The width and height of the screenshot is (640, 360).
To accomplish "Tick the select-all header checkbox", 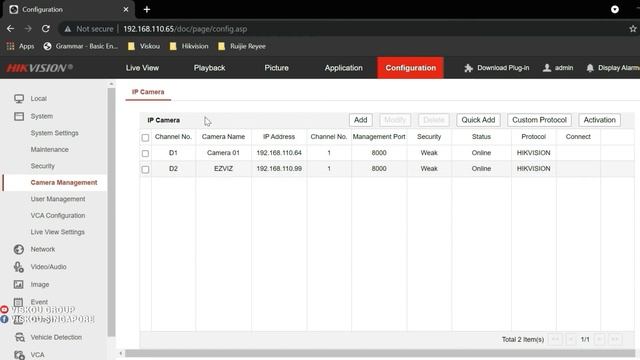I will click(x=145, y=138).
